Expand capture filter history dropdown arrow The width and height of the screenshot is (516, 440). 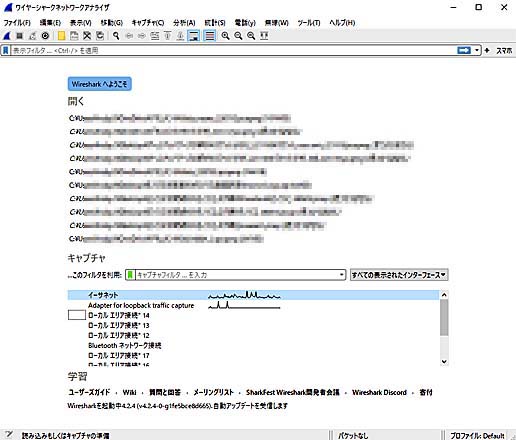[341, 275]
